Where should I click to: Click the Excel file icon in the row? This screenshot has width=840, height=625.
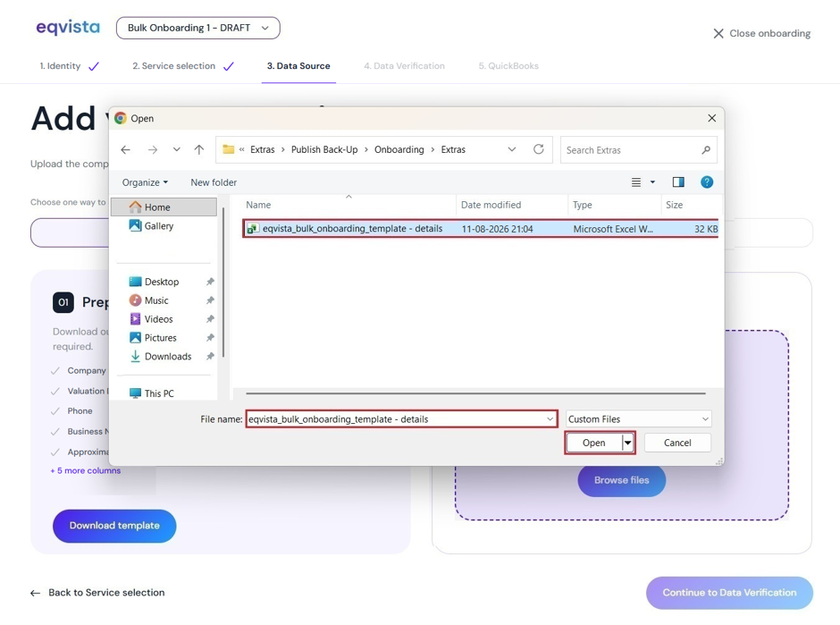[x=252, y=229]
